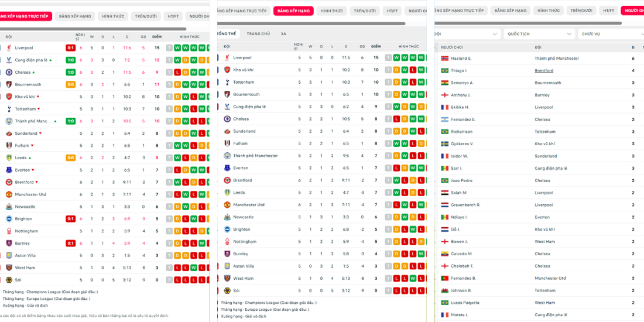The height and width of the screenshot is (322, 644).
Task: Select the Xa away standings tab
Action: [283, 34]
